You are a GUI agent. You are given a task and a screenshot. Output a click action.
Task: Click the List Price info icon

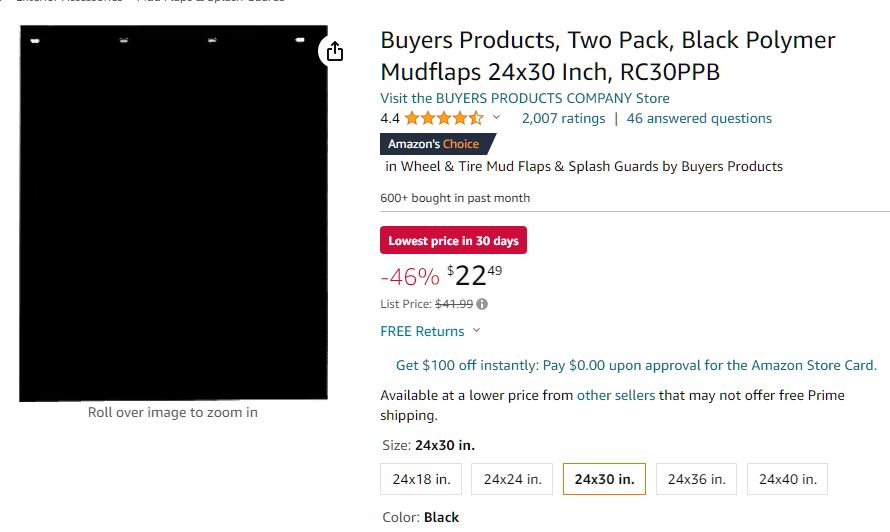[x=482, y=304]
